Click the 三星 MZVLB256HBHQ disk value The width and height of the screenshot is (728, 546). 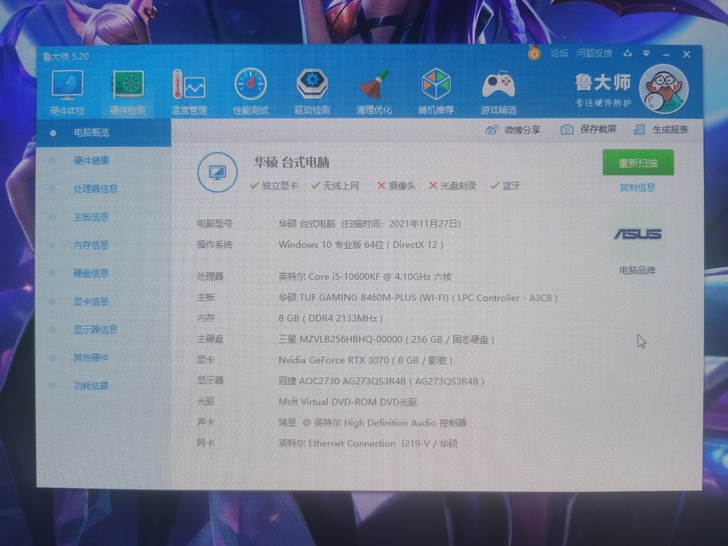[386, 339]
